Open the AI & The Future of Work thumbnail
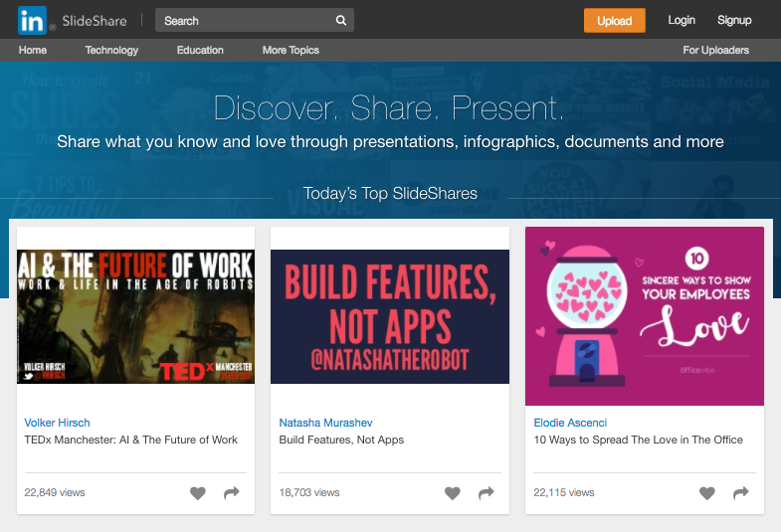 pos(135,316)
